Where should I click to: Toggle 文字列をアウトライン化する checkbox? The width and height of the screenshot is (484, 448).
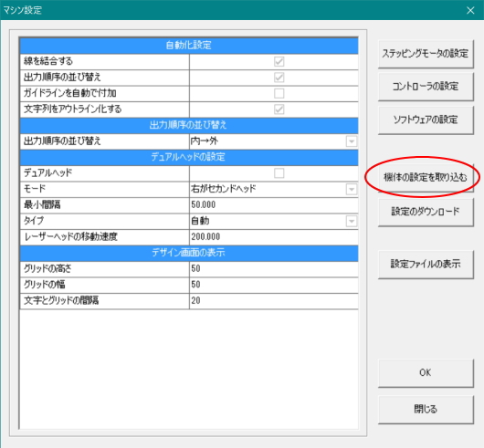[x=279, y=109]
